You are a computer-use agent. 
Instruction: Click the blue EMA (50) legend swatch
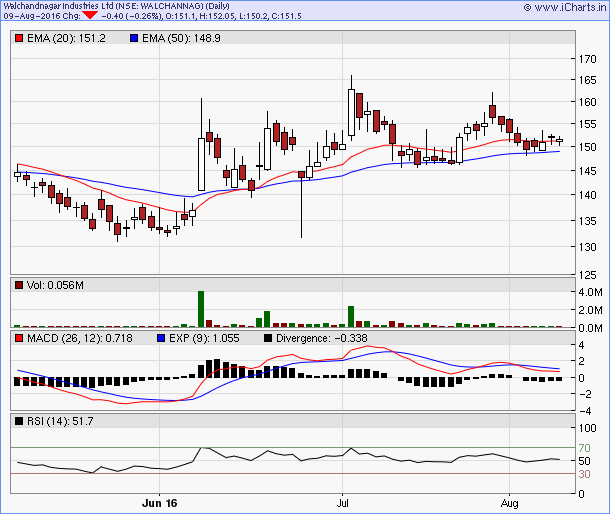[134, 38]
